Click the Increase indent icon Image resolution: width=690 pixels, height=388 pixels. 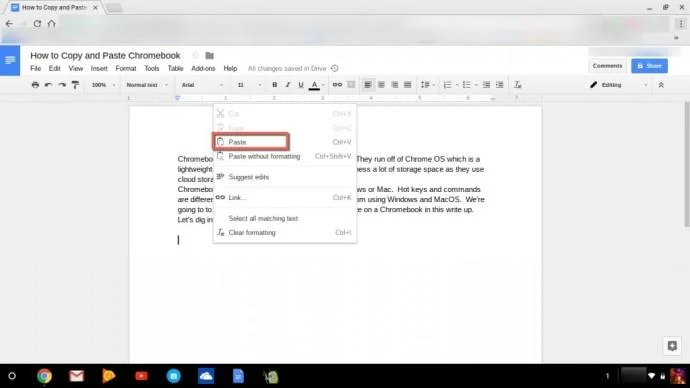click(x=499, y=84)
